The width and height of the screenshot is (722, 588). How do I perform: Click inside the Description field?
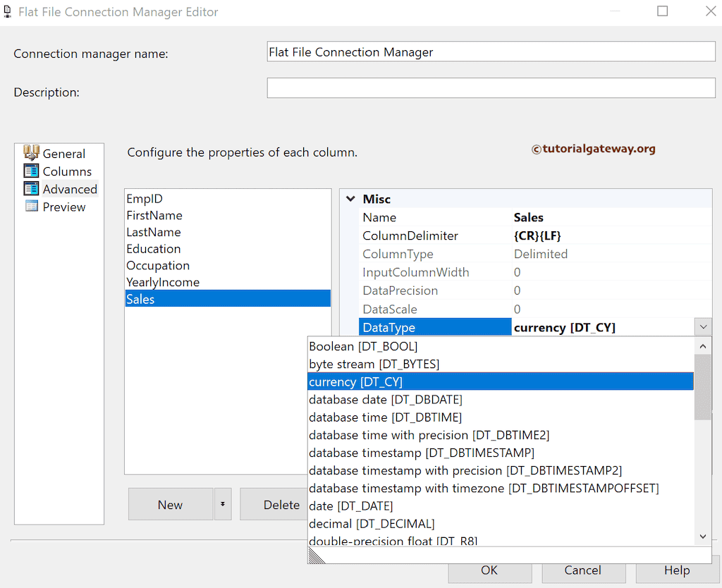coord(490,87)
